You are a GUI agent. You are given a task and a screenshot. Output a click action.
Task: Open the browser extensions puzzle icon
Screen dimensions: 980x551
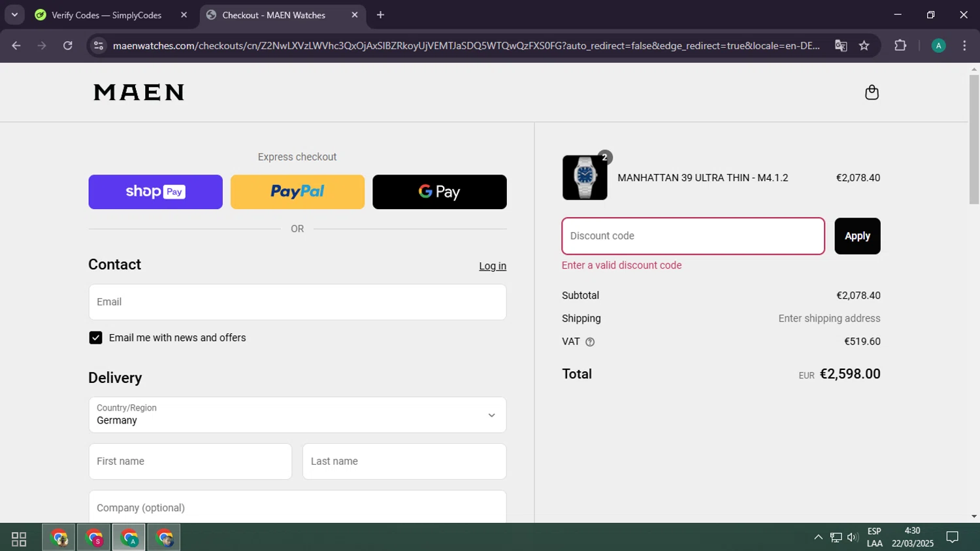click(x=900, y=46)
